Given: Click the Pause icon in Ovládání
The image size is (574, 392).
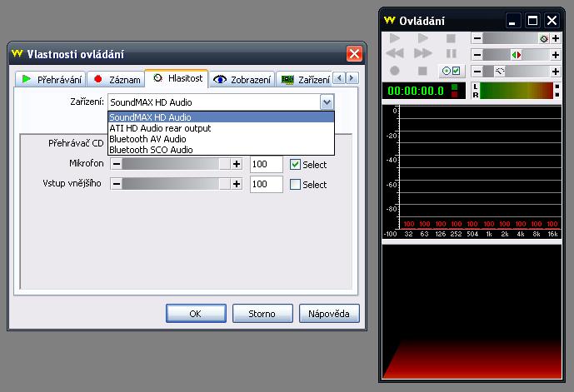Looking at the screenshot, I should pyautogui.click(x=451, y=54).
